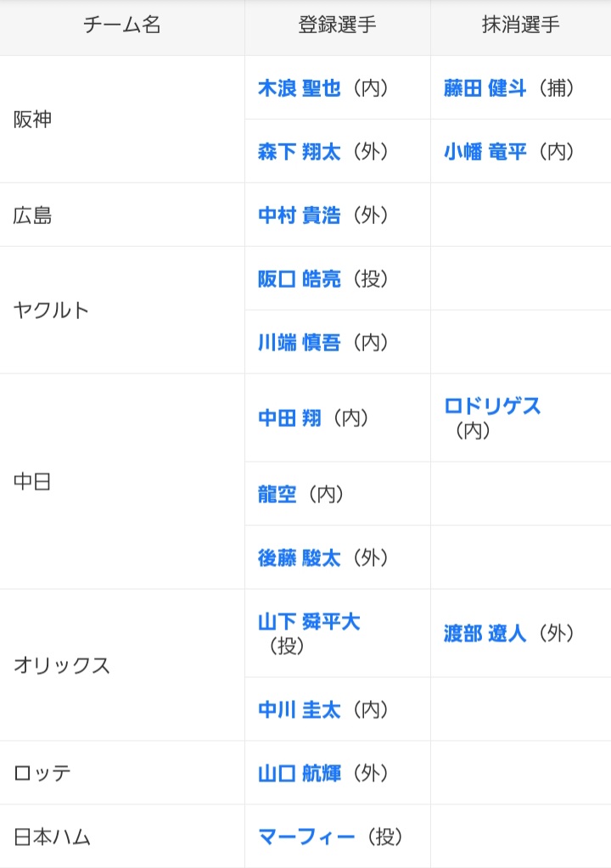
Task: Open 川端 慎吾 player page
Action: [x=299, y=343]
